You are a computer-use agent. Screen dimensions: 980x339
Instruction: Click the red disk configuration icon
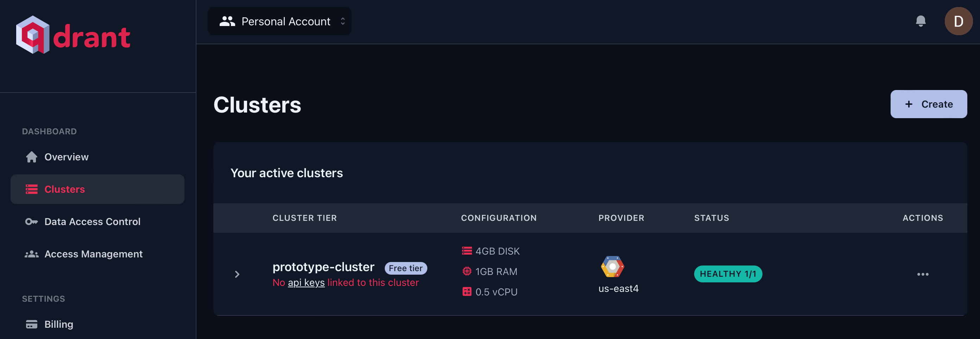pos(467,251)
